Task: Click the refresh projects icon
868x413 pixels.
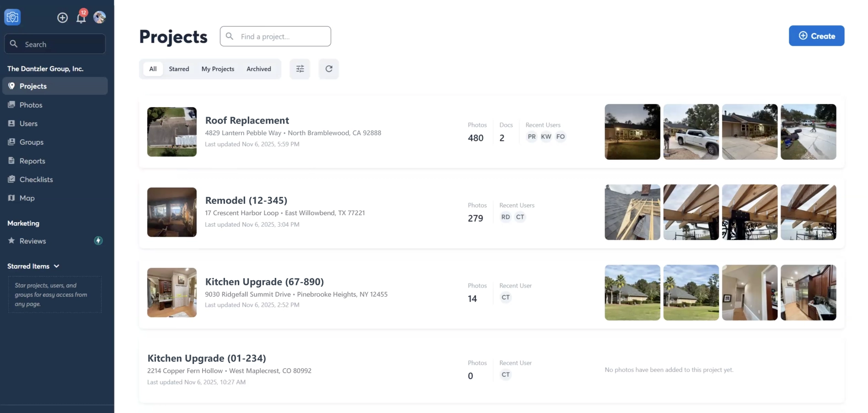Action: 329,69
